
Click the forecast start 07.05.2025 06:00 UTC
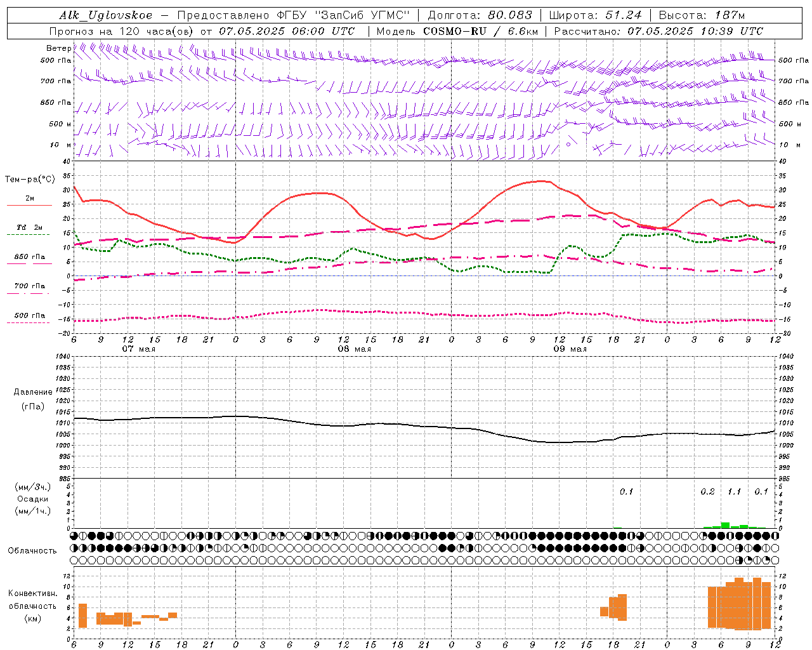[287, 31]
